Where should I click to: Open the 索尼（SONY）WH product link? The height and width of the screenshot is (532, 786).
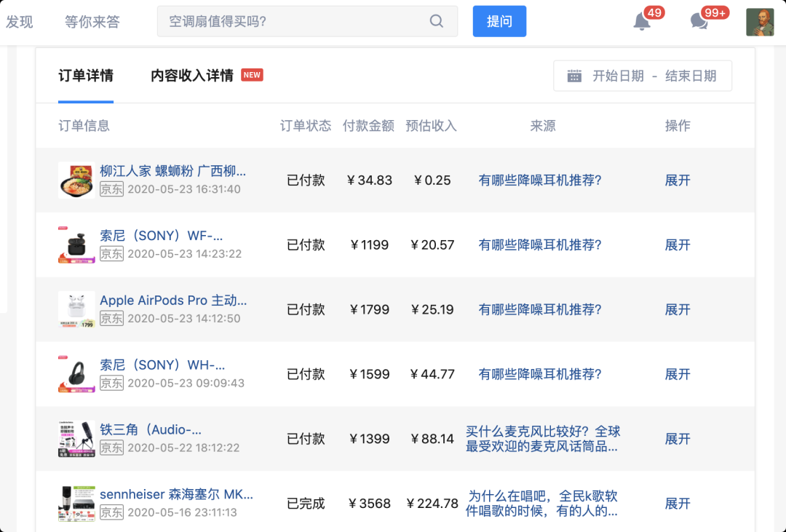162,365
